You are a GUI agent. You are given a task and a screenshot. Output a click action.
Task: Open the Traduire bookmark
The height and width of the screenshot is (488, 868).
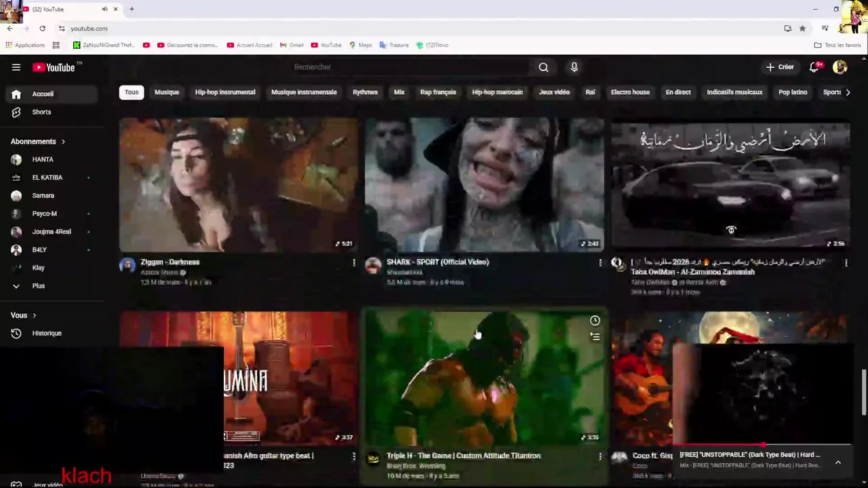(x=394, y=45)
